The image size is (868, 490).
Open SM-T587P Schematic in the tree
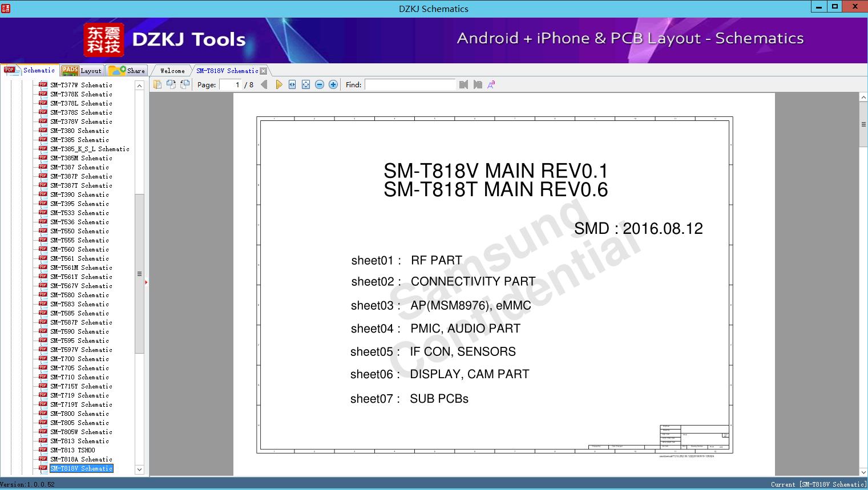pos(81,322)
